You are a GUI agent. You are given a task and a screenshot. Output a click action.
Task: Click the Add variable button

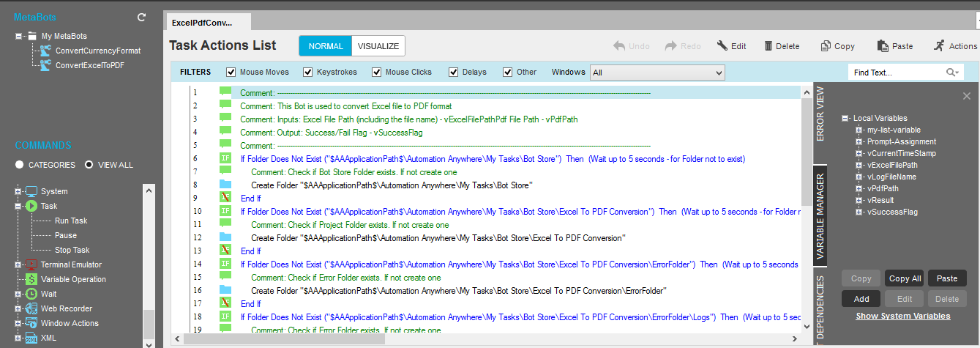861,298
